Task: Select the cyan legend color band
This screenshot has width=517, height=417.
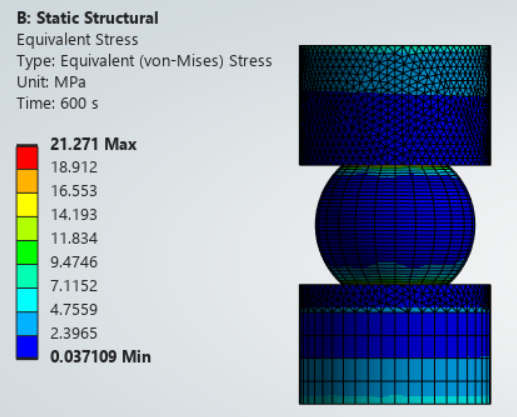Action: point(27,300)
